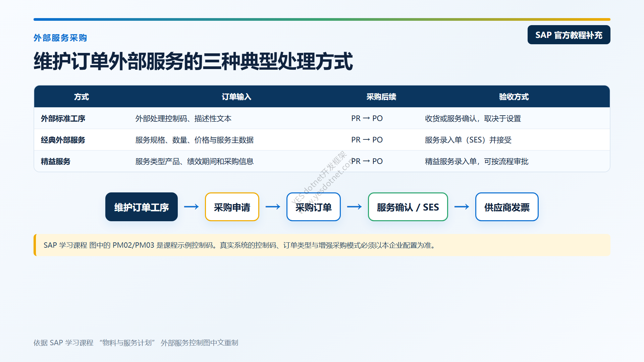644x362 pixels.
Task: Select the 供应商发票 flow box
Action: click(x=507, y=207)
